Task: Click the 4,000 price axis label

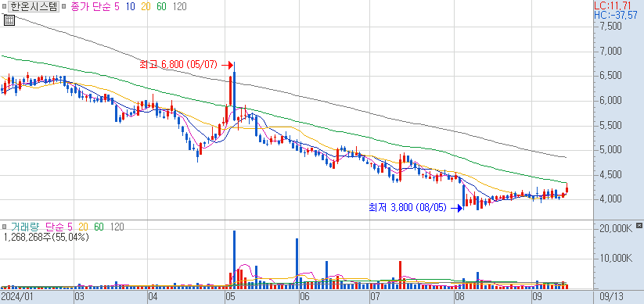Action: [x=611, y=199]
